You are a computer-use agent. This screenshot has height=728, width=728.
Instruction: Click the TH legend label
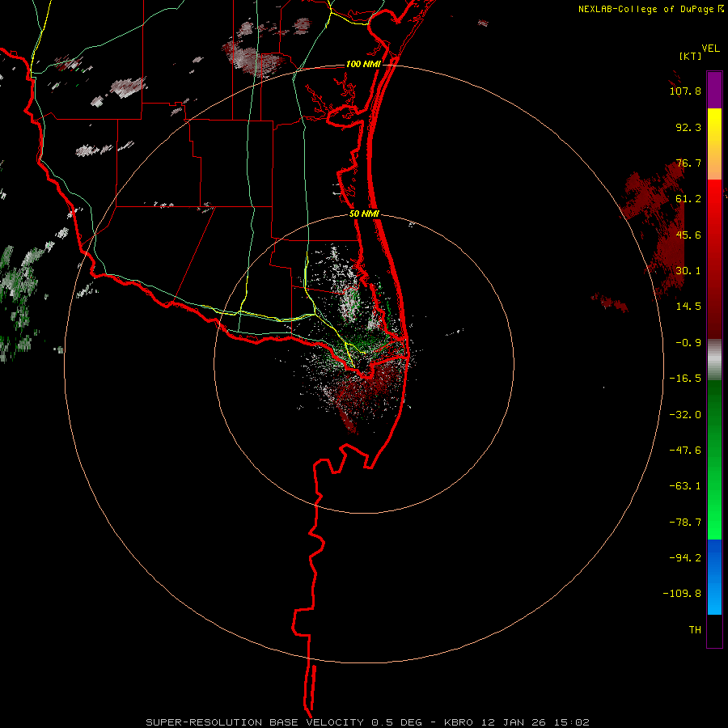pos(695,630)
